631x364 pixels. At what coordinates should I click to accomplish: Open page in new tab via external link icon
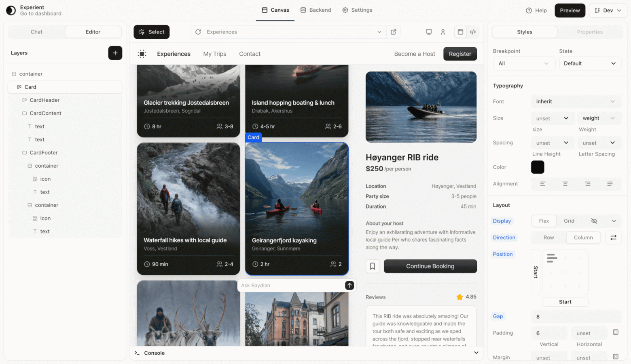[x=393, y=32]
